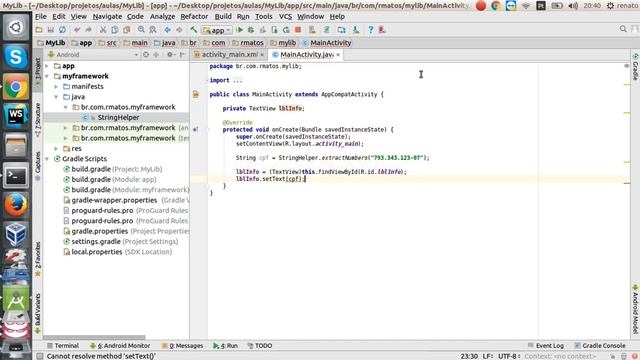Open gradle.properties file
This screenshot has height=360, width=640.
pos(126,231)
